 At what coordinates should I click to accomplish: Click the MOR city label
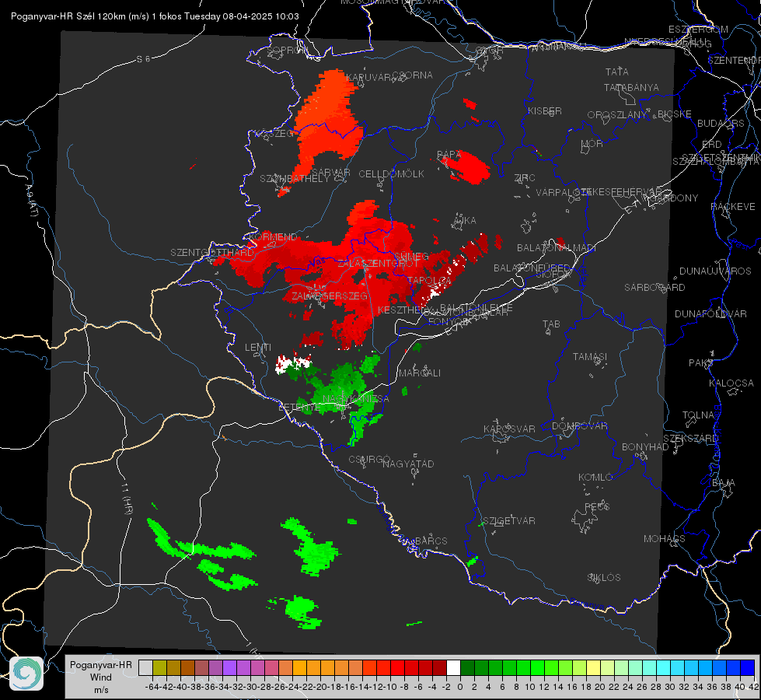592,143
